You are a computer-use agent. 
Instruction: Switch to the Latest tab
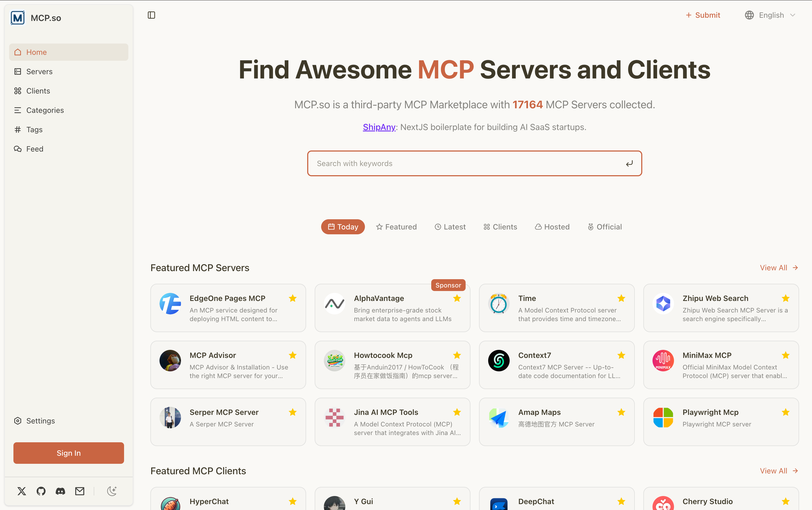click(450, 227)
